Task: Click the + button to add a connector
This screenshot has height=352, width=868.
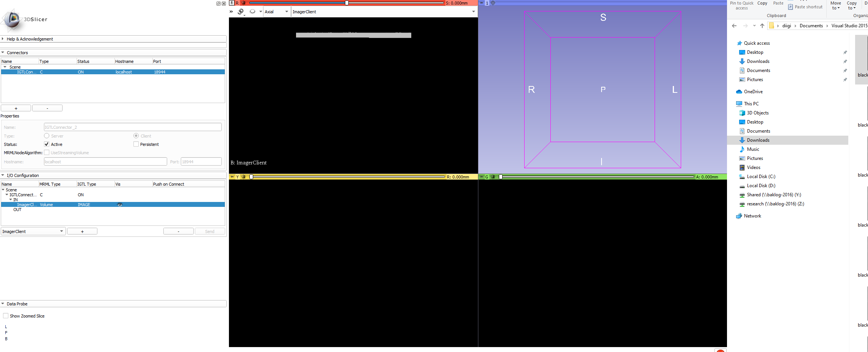Action: tap(16, 108)
